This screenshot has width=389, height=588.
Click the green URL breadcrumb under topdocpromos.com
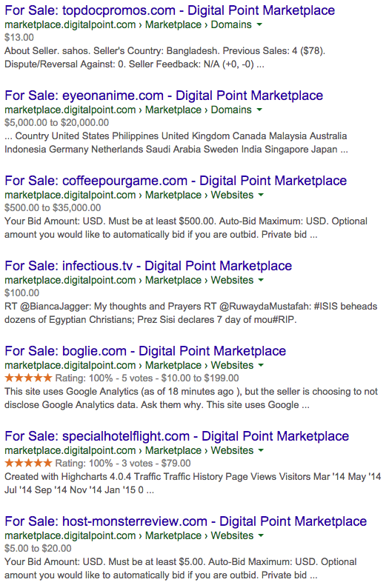click(x=128, y=24)
